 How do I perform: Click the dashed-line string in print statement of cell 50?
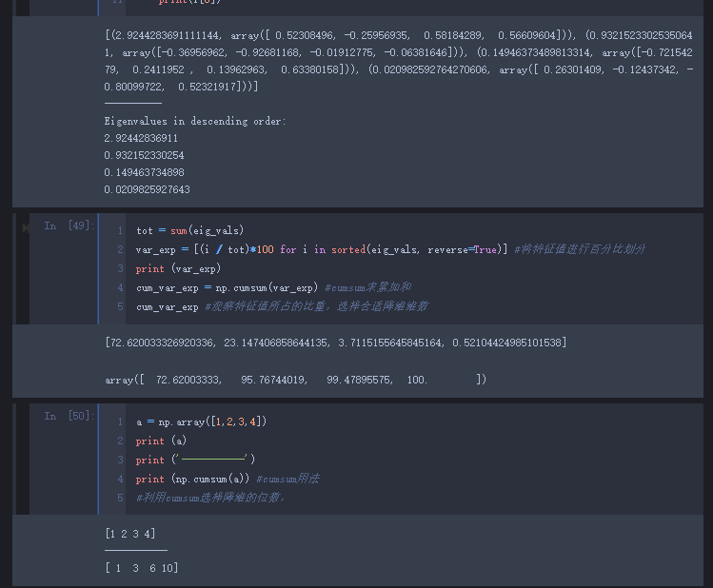(213, 460)
